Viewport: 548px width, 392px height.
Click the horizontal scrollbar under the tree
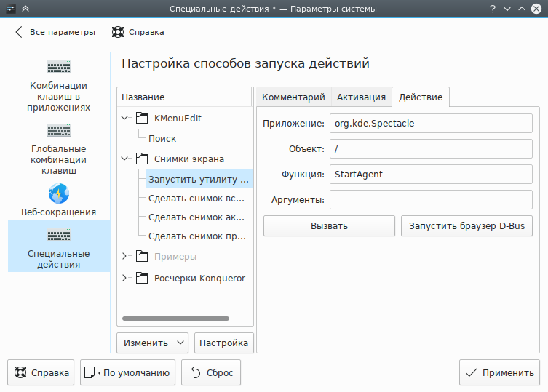pos(175,318)
